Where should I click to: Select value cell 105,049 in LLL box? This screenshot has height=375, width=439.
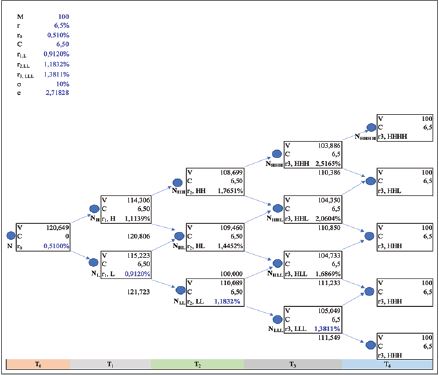click(x=329, y=311)
